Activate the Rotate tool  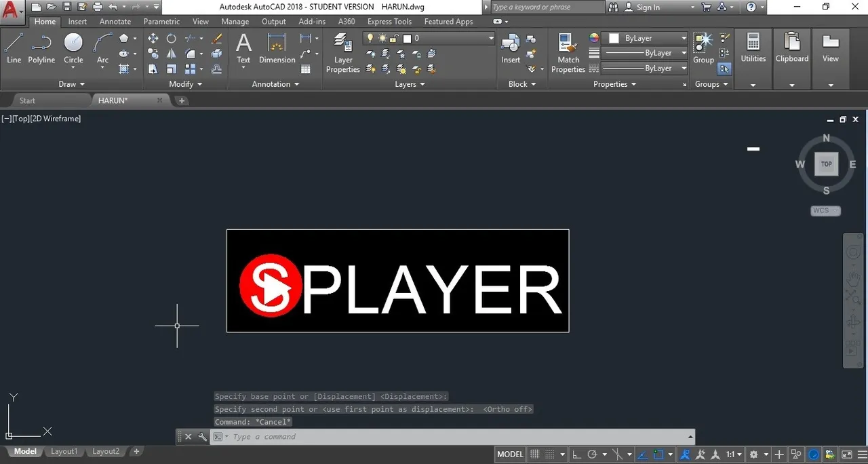point(172,39)
